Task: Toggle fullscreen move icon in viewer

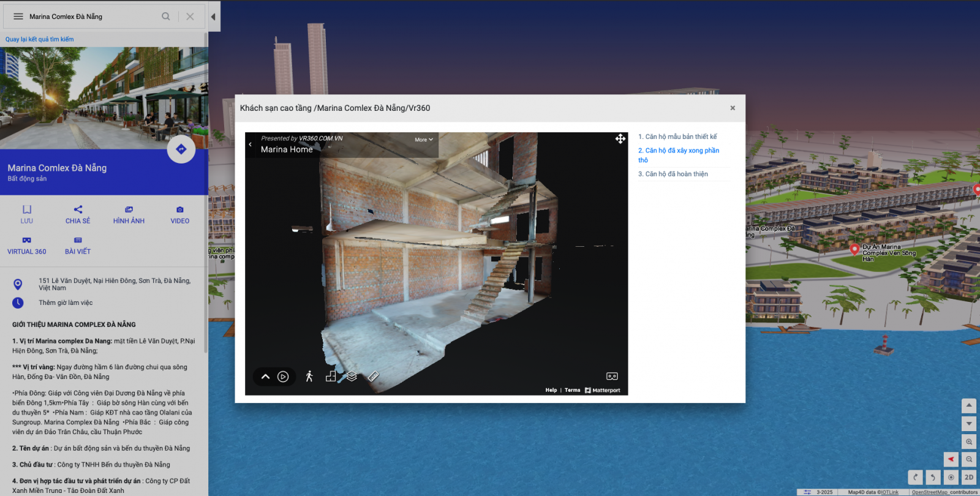Action: pyautogui.click(x=620, y=139)
